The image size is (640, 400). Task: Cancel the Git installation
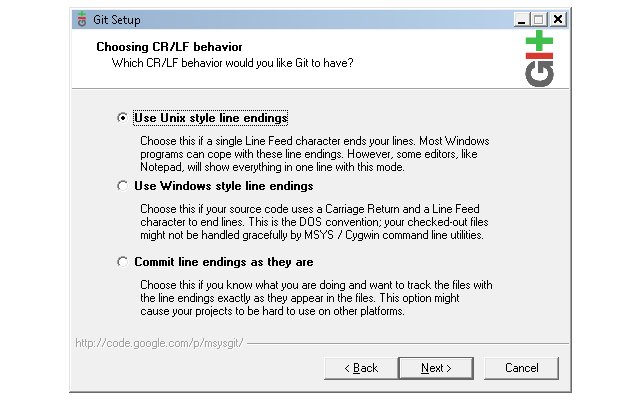pyautogui.click(x=521, y=368)
